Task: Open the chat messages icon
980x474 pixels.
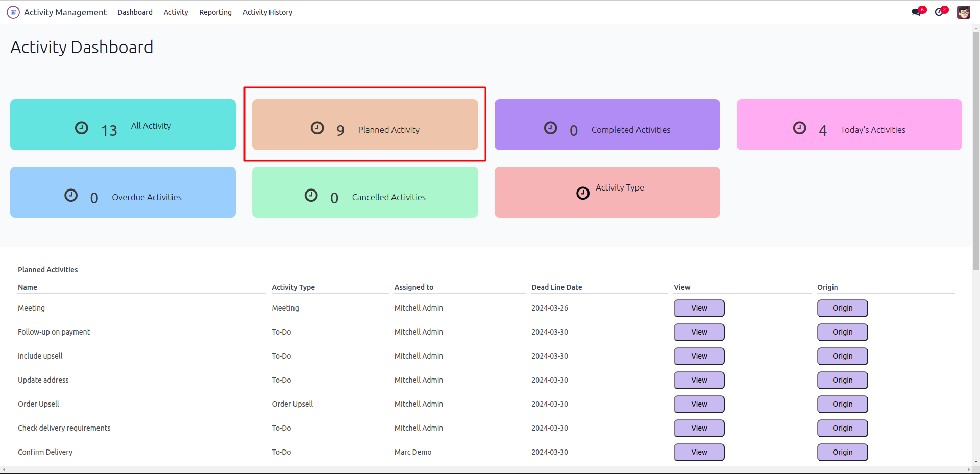Action: click(917, 12)
